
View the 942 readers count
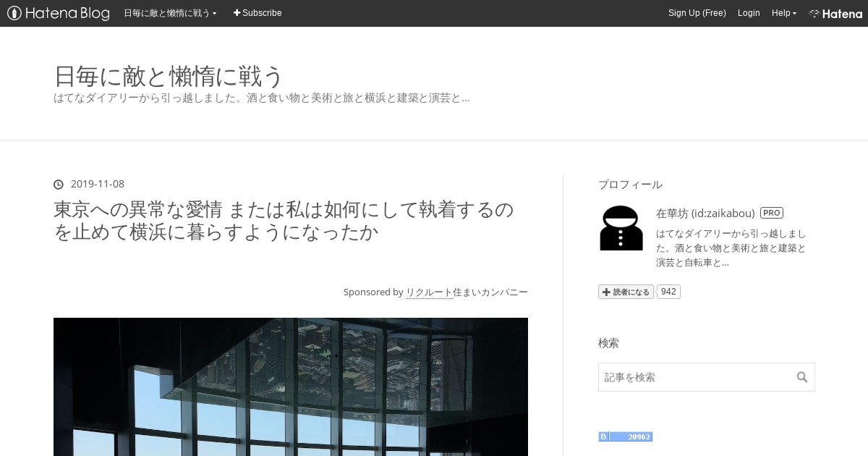(x=668, y=292)
